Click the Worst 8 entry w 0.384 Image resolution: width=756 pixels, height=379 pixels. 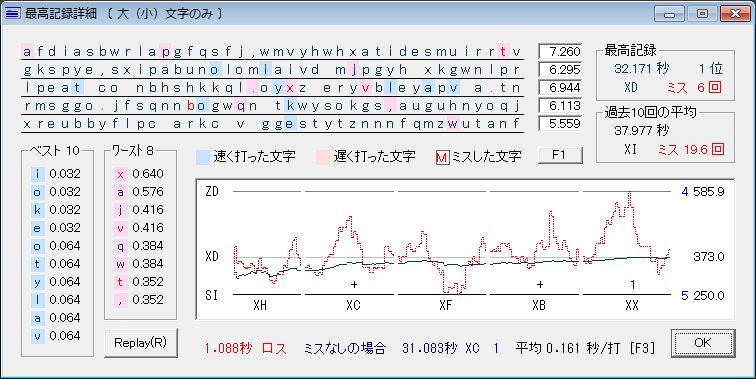(140, 264)
